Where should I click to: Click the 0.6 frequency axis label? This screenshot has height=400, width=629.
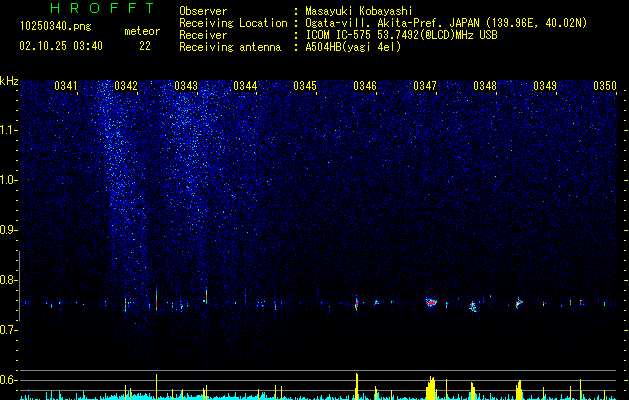[8, 380]
